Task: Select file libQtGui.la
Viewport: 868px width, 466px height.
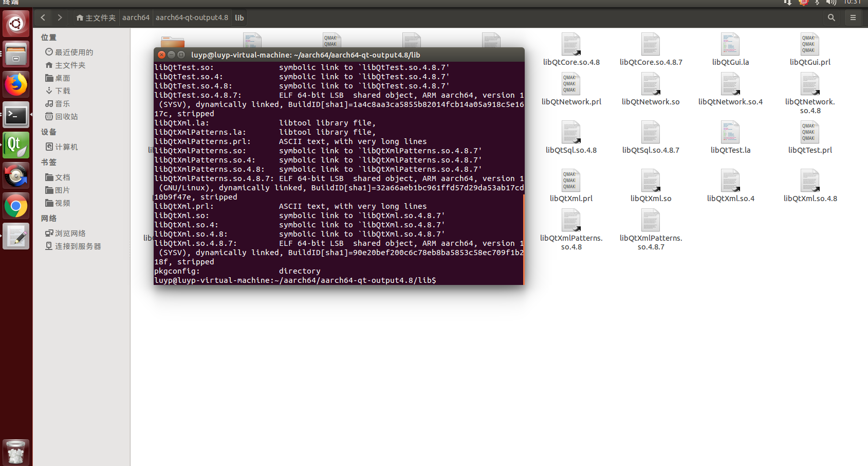Action: [x=730, y=49]
